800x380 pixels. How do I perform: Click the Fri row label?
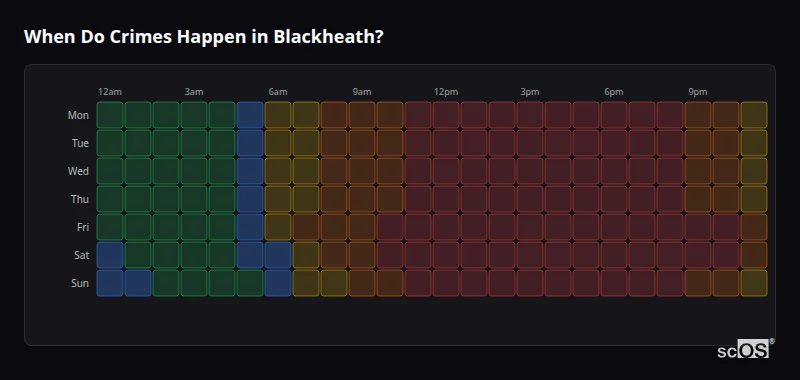pos(83,227)
